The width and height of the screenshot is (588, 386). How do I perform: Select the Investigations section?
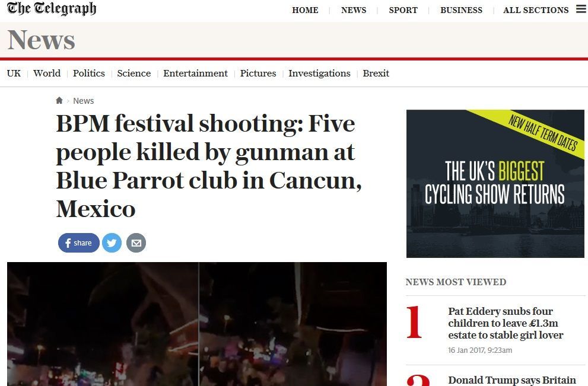click(x=319, y=73)
